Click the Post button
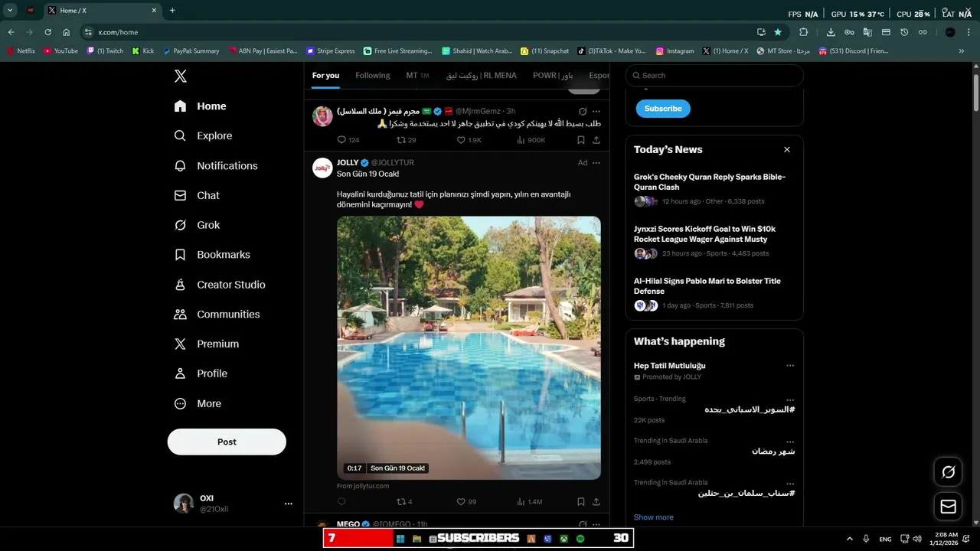 [x=227, y=442]
